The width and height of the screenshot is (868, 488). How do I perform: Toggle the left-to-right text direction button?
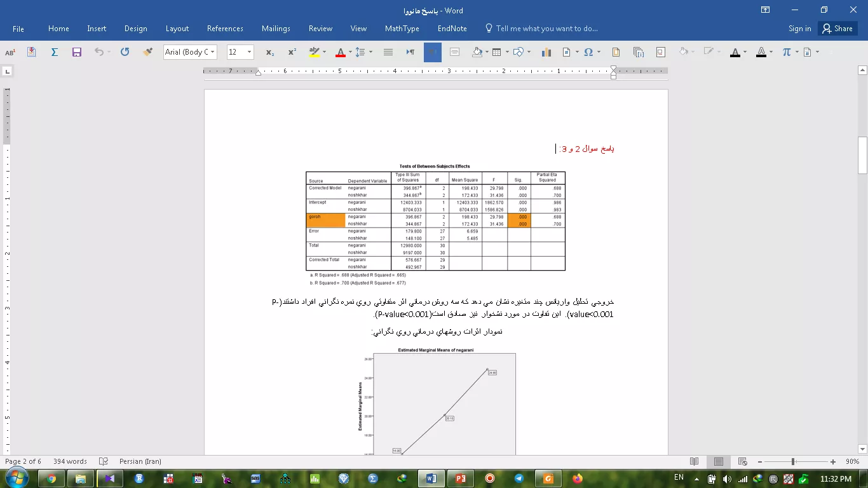tap(410, 52)
